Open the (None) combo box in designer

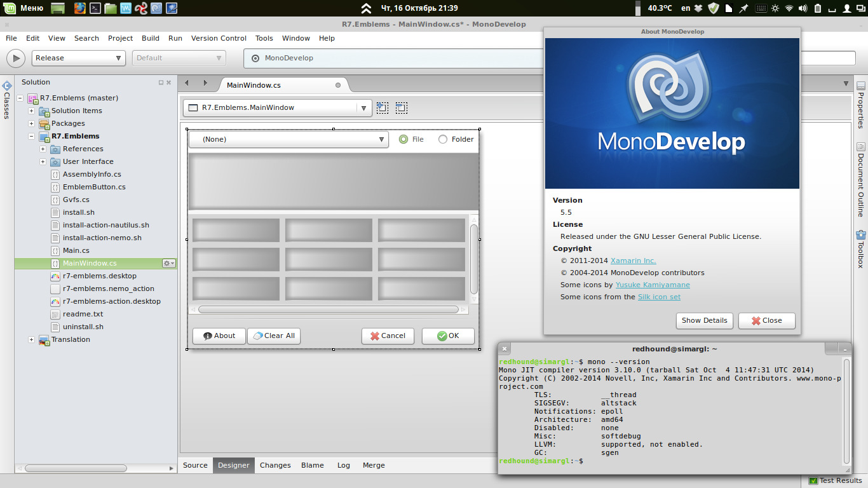(288, 139)
